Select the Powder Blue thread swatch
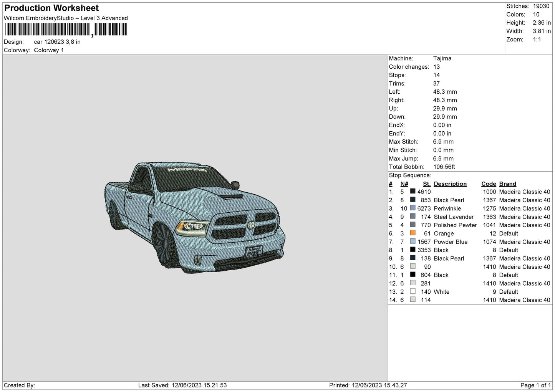This screenshot has width=555, height=392. tap(413, 241)
